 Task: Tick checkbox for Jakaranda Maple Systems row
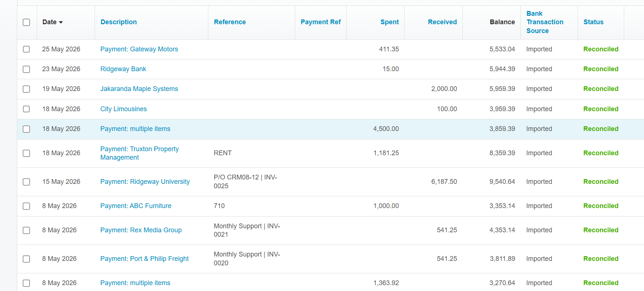(26, 89)
